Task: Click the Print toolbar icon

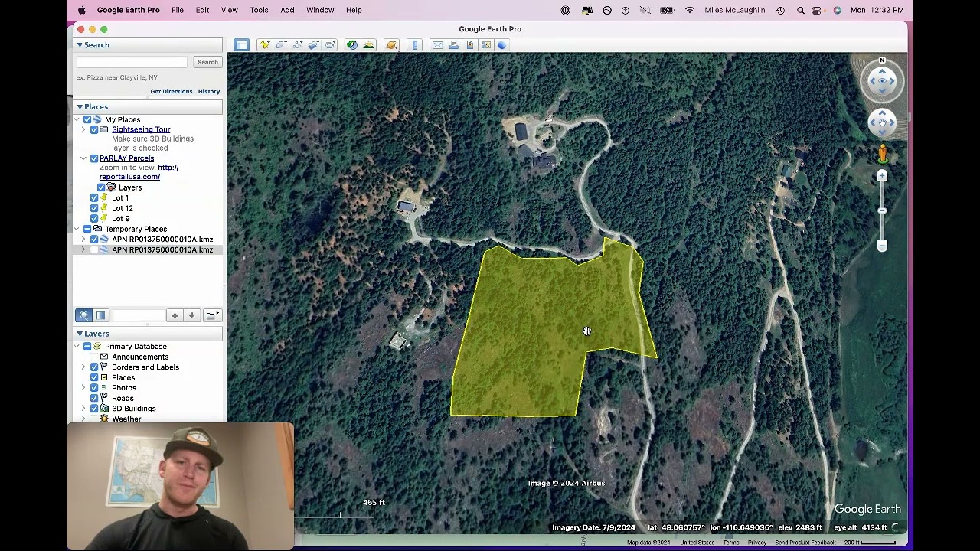Action: coord(453,45)
